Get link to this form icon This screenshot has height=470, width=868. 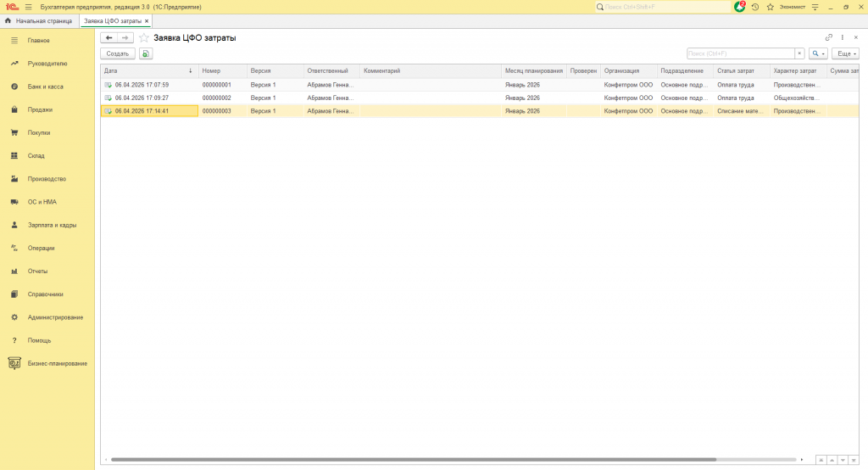829,37
